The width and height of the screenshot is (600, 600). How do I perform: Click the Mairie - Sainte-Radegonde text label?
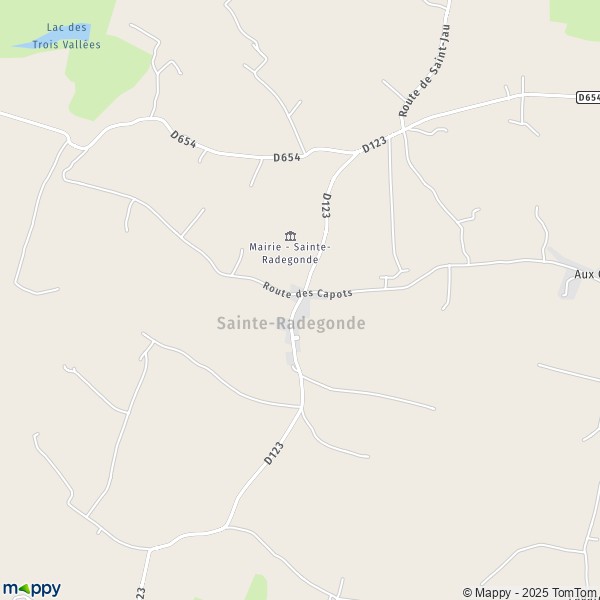pos(290,253)
